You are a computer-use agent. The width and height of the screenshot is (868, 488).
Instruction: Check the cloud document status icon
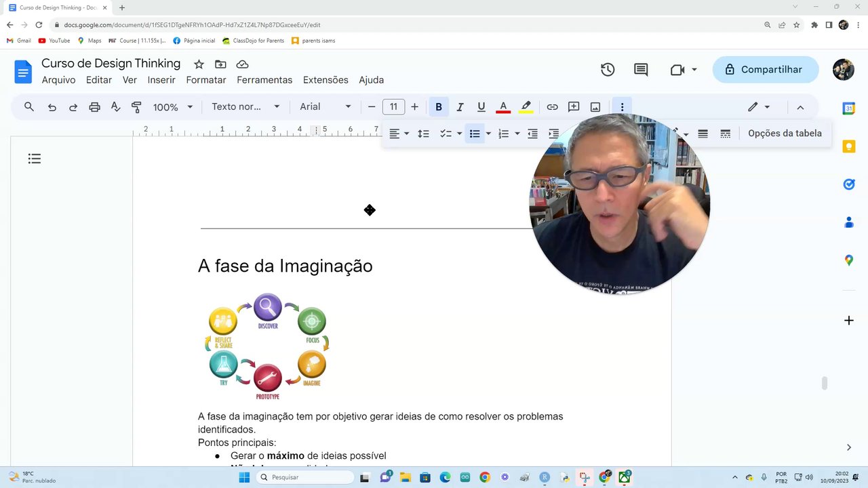pyautogui.click(x=242, y=64)
